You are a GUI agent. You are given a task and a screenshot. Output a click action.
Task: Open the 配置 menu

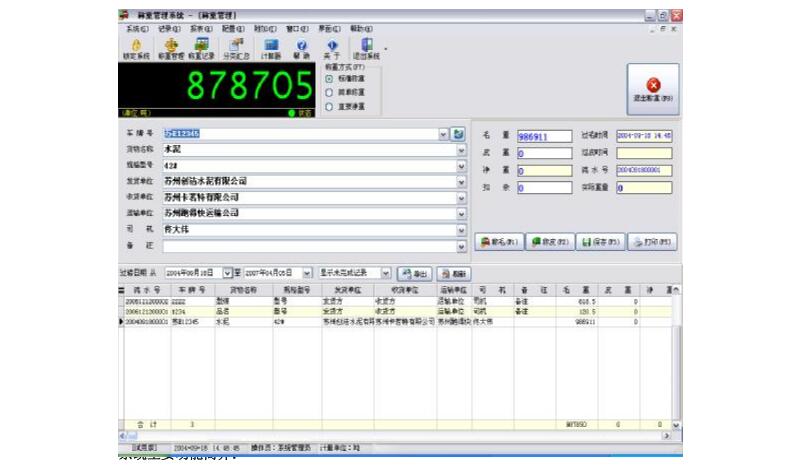(x=233, y=29)
